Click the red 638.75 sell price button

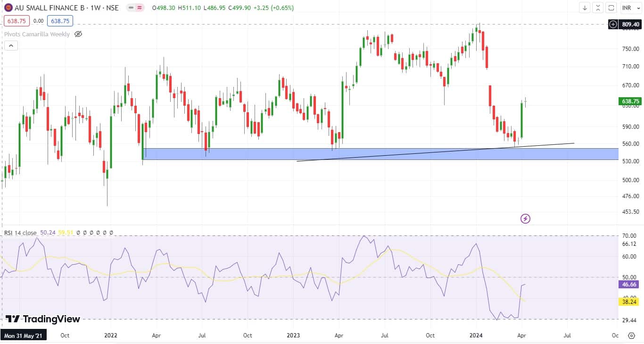point(17,21)
